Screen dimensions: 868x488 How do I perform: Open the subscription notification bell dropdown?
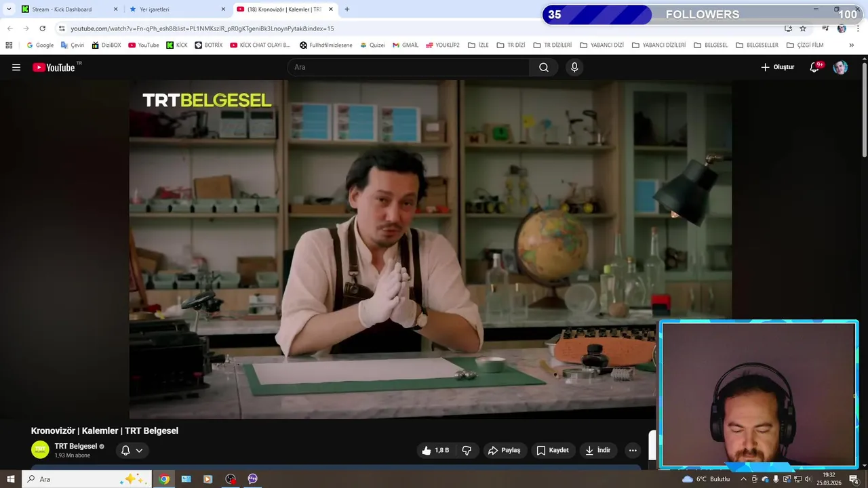tap(132, 450)
